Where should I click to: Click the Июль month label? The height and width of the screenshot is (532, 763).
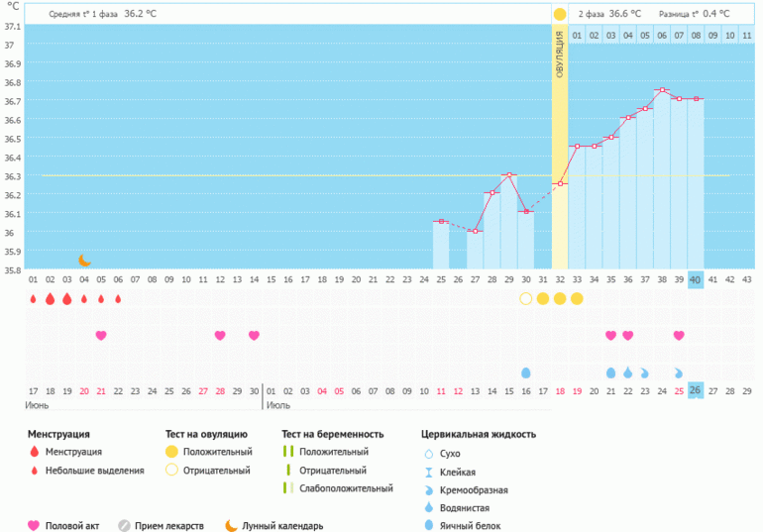click(x=278, y=405)
